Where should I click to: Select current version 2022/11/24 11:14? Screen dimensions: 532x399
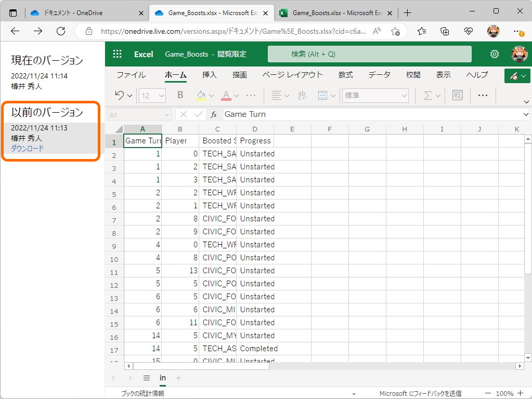click(x=39, y=81)
